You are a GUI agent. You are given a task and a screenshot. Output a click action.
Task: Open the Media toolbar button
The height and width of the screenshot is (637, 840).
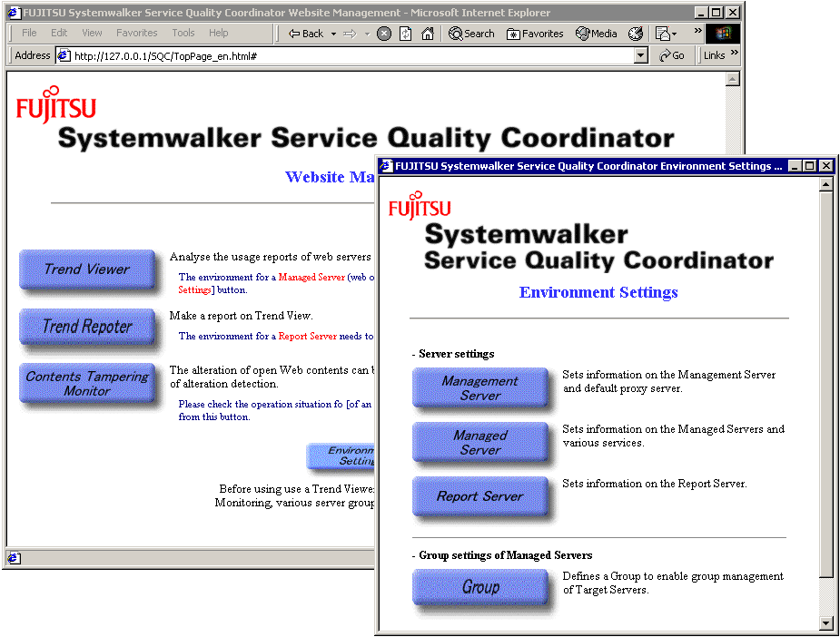597,34
